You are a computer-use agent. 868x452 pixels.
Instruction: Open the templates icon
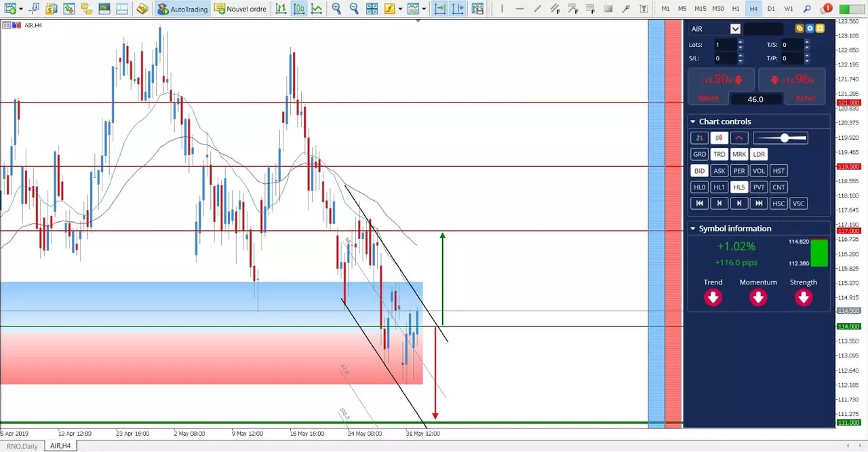pos(414,9)
